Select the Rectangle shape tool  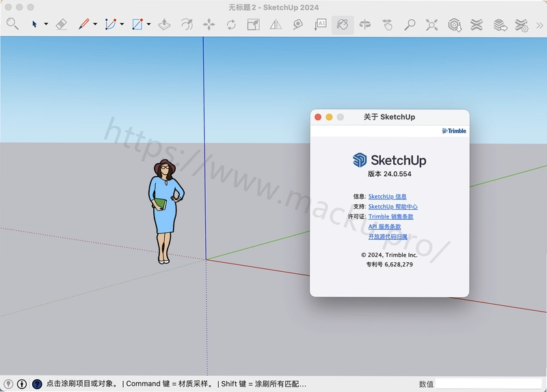pos(137,24)
